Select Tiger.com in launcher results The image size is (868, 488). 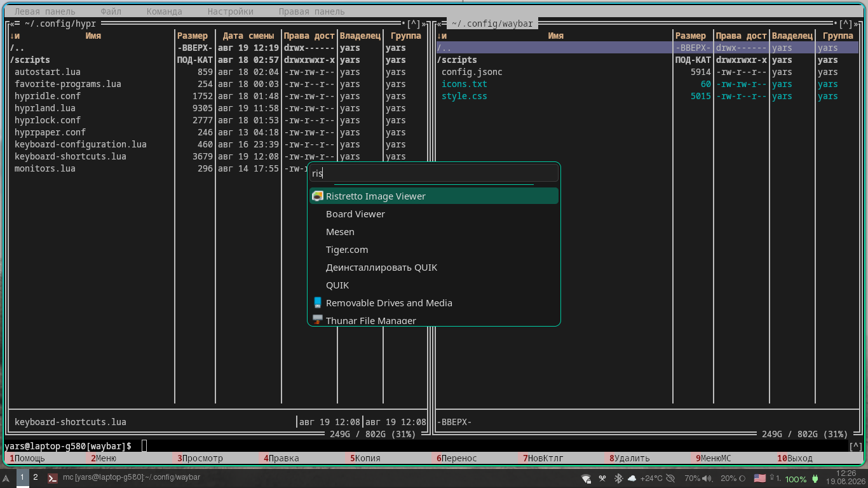pyautogui.click(x=434, y=250)
